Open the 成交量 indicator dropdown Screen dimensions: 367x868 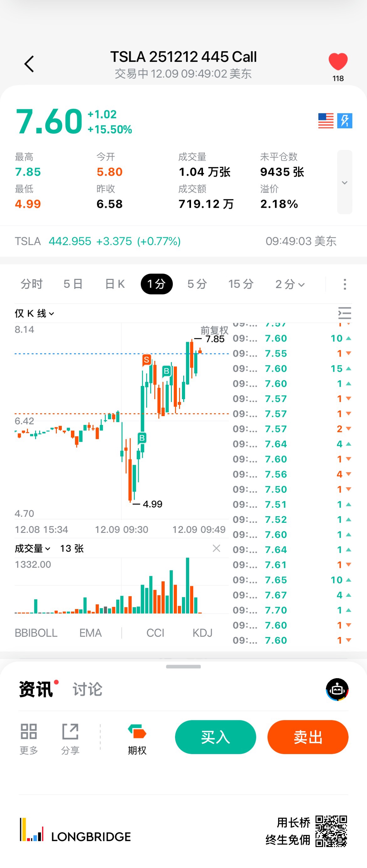point(32,549)
